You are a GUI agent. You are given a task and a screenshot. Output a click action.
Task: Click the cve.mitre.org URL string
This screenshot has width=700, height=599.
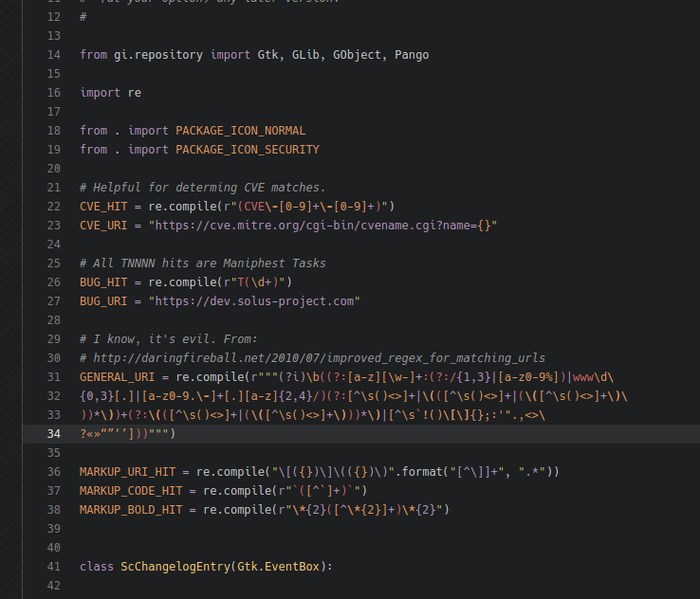click(322, 226)
